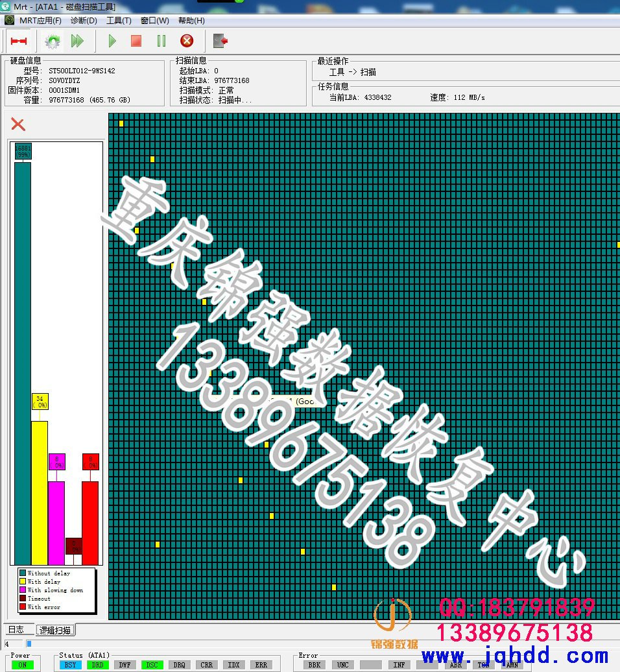Click the teal 'Without delay' legend swatch
The height and width of the screenshot is (672, 620).
click(x=23, y=573)
